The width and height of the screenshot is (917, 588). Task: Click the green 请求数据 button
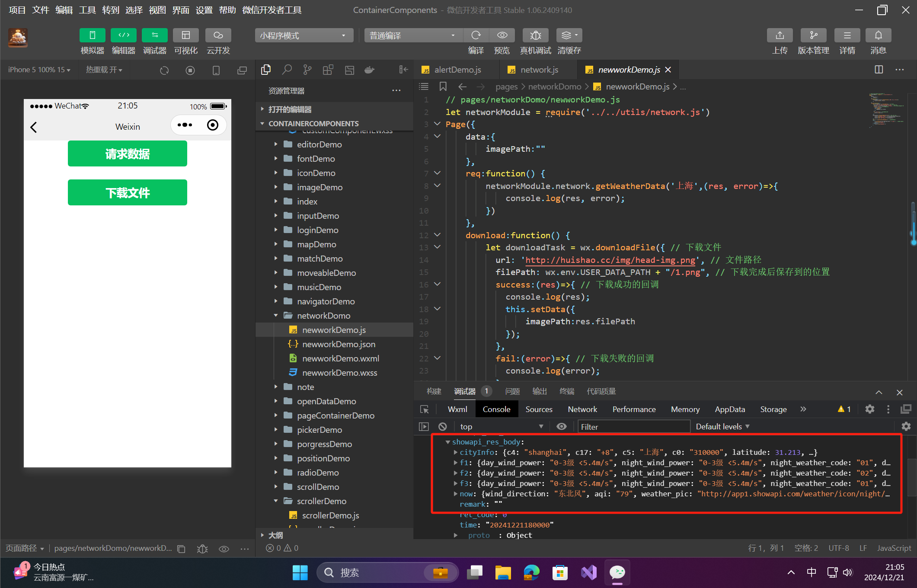point(127,154)
